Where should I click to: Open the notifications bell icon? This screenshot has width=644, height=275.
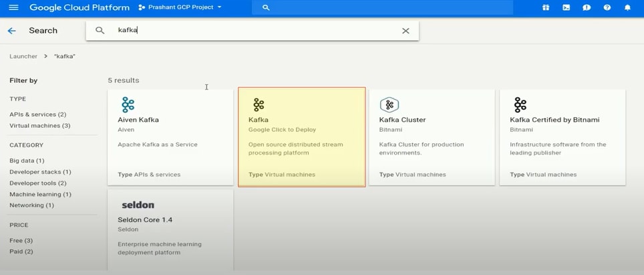627,7
